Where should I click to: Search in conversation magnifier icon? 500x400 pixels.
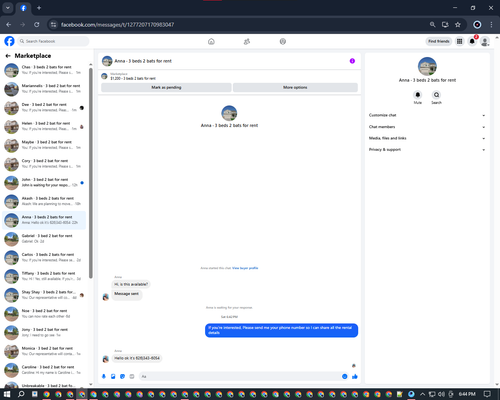pyautogui.click(x=436, y=95)
